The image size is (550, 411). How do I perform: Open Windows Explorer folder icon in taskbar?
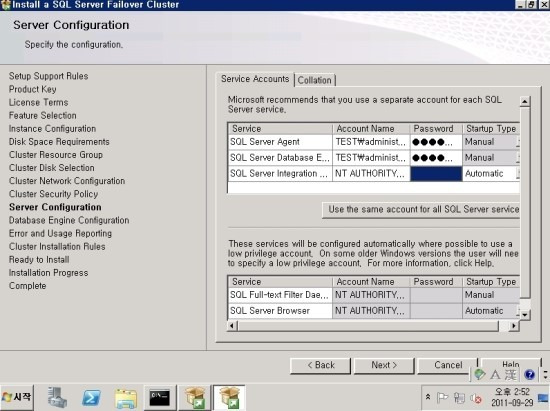(126, 398)
